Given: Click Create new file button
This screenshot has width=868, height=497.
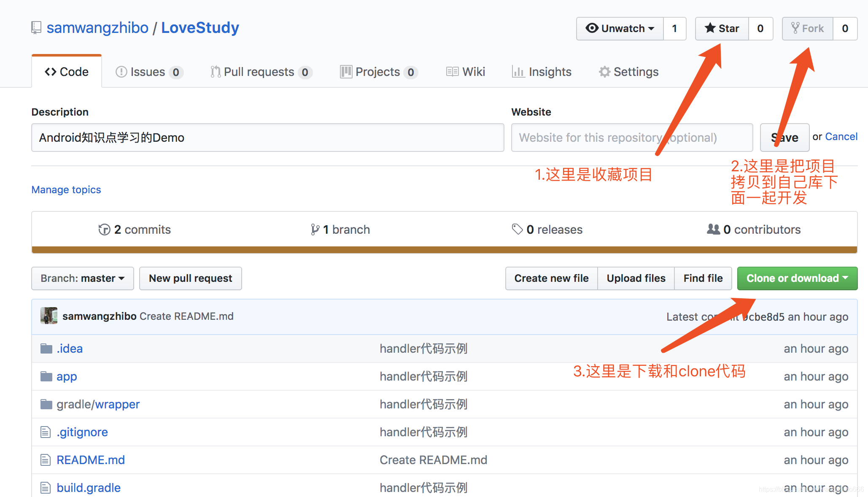Looking at the screenshot, I should coord(551,278).
